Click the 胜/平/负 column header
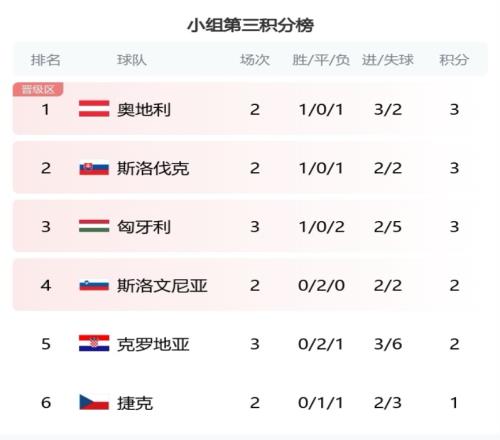This screenshot has width=500, height=440. click(x=321, y=60)
